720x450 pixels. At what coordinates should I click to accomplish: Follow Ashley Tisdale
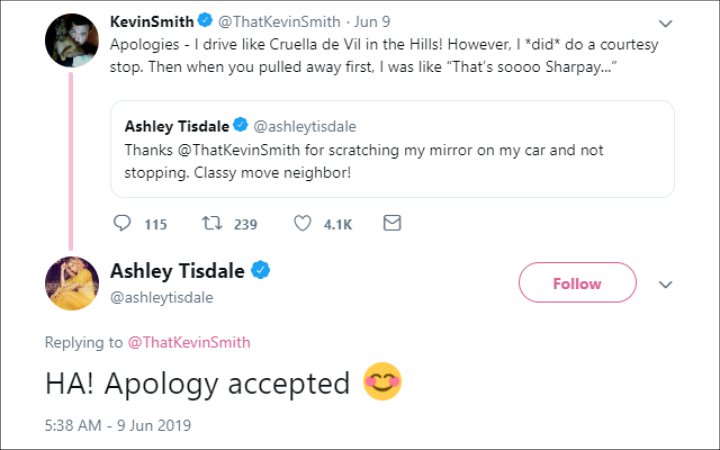click(x=577, y=282)
